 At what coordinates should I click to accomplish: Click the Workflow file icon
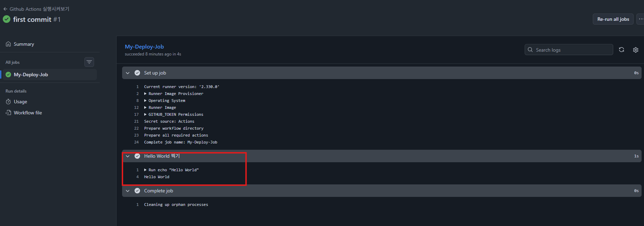[8, 113]
